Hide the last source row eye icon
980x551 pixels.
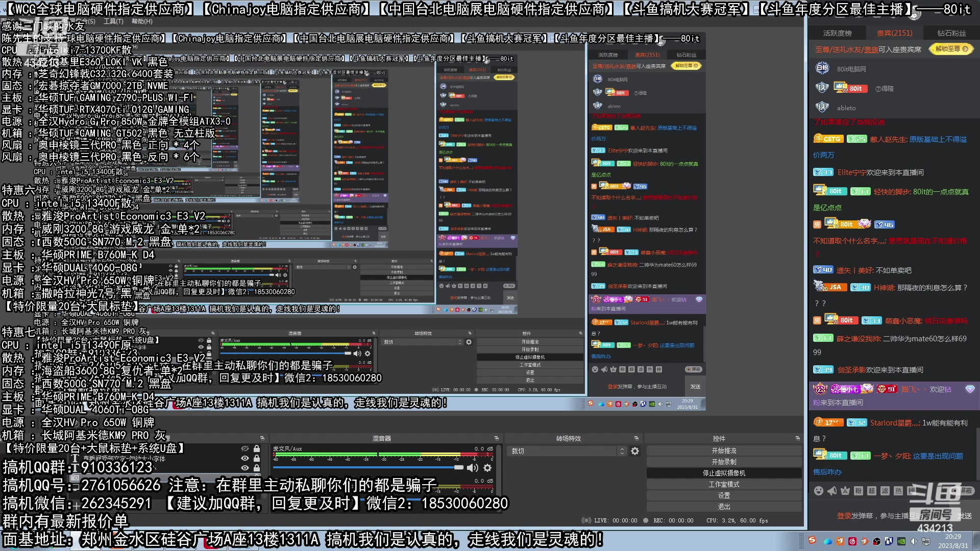pyautogui.click(x=245, y=468)
